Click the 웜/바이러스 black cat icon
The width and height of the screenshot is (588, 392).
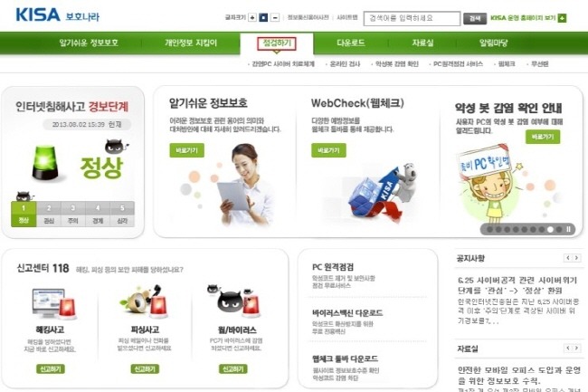(x=233, y=300)
